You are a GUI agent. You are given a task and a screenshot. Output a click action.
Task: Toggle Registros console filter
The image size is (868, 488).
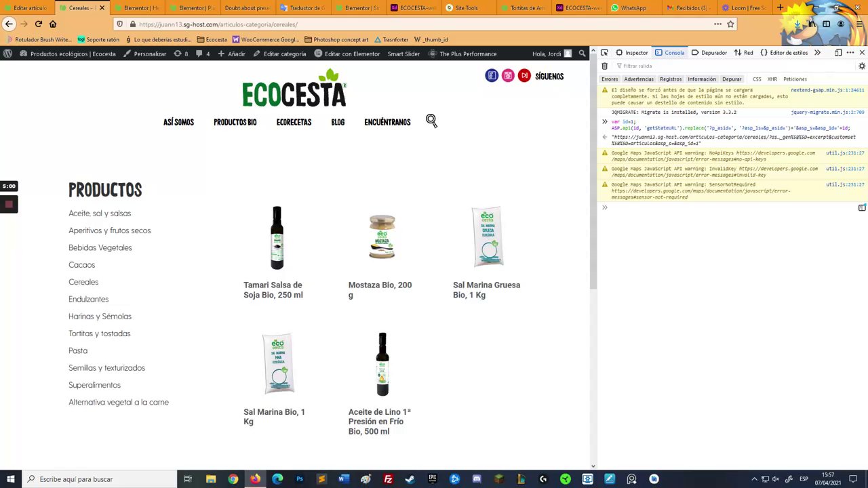pos(671,79)
